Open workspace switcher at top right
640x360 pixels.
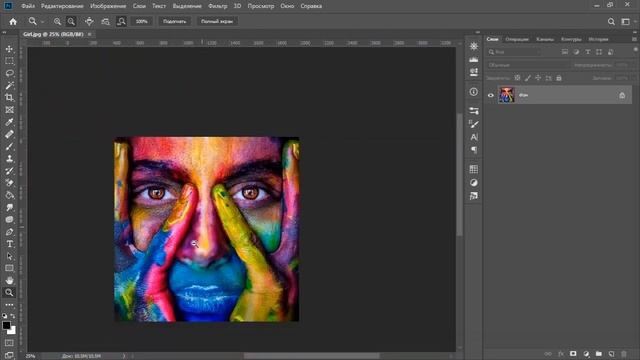625,22
